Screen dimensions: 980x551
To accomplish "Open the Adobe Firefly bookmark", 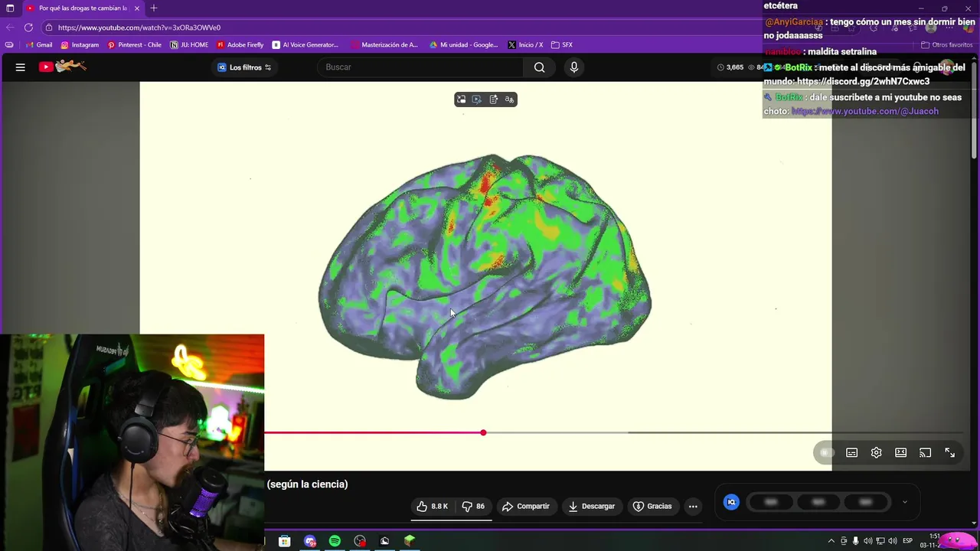I will 240,45.
